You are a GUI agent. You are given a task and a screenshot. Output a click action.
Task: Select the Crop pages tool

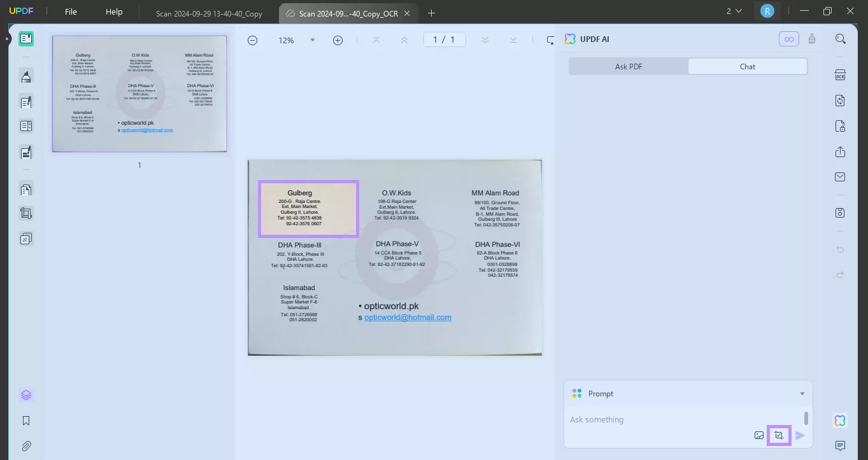pyautogui.click(x=26, y=213)
